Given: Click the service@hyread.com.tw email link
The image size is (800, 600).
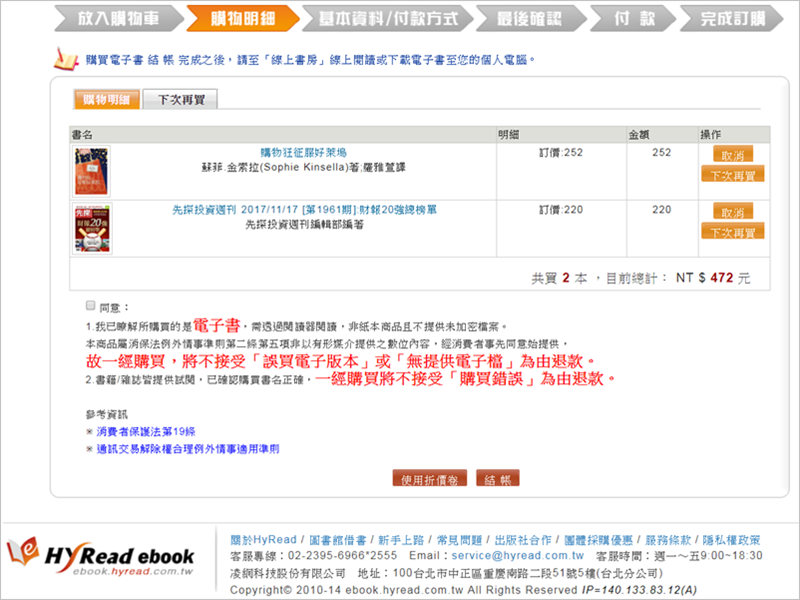Looking at the screenshot, I should 520,555.
